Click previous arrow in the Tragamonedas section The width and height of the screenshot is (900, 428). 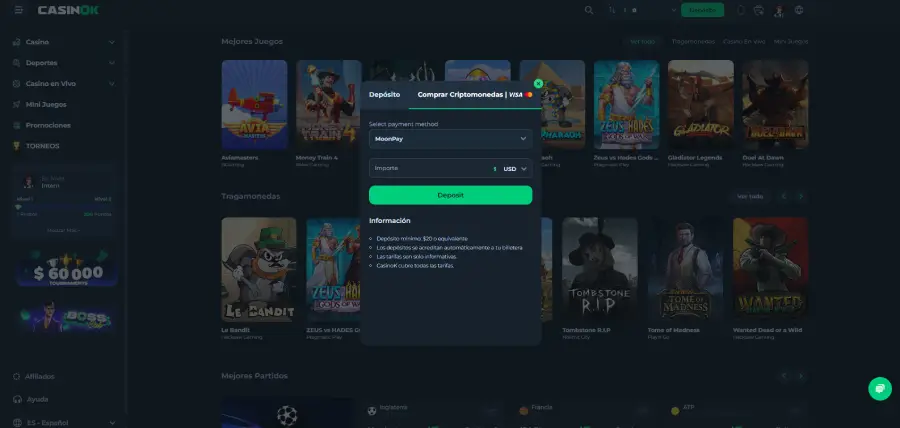pyautogui.click(x=783, y=196)
